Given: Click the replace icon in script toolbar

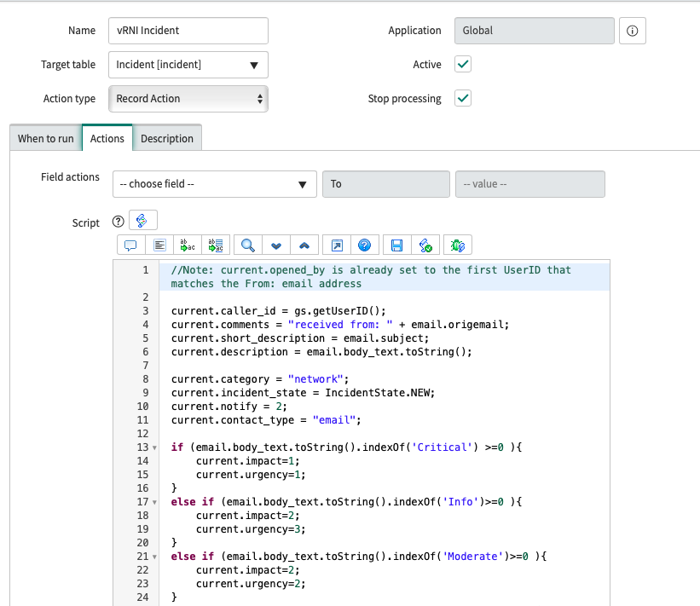Looking at the screenshot, I should click(x=187, y=245).
